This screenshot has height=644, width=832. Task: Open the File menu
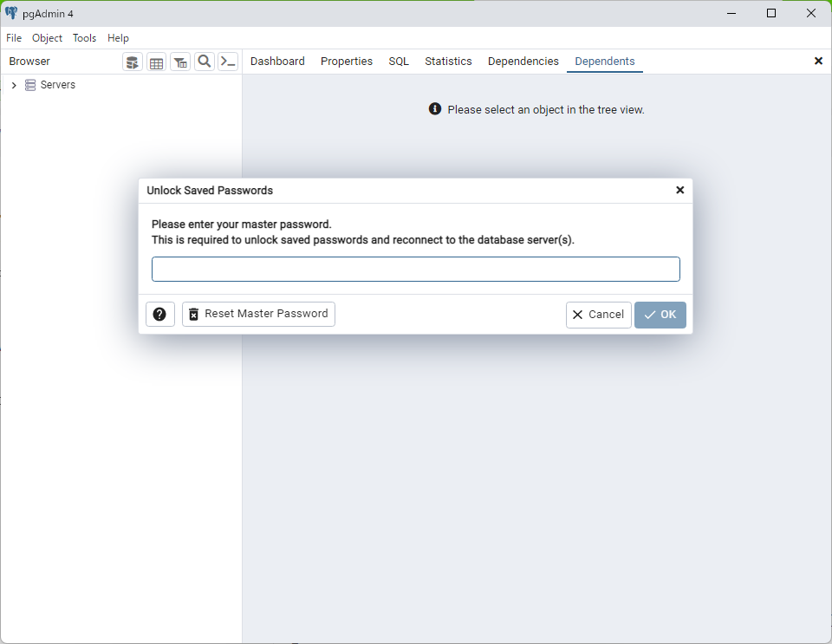14,38
